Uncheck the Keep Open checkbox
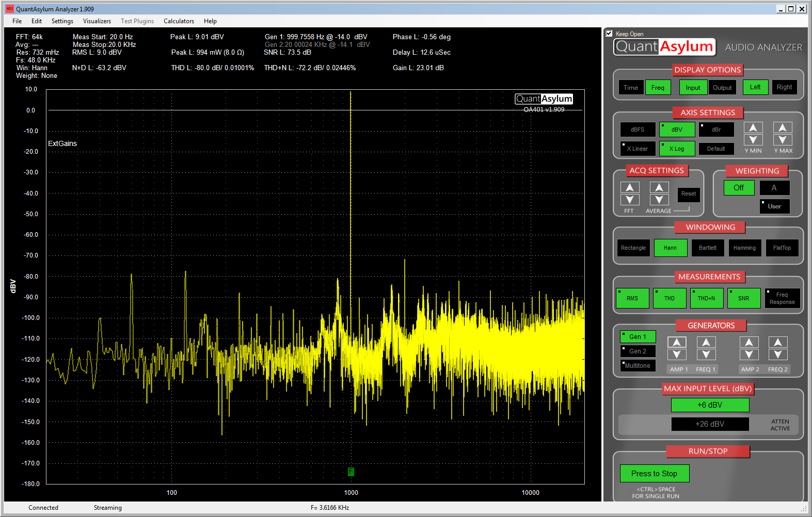Screen dimensions: 812x517 (609, 34)
